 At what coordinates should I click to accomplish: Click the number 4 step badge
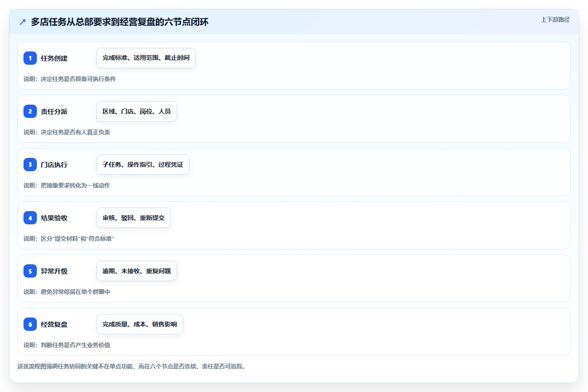(x=30, y=218)
